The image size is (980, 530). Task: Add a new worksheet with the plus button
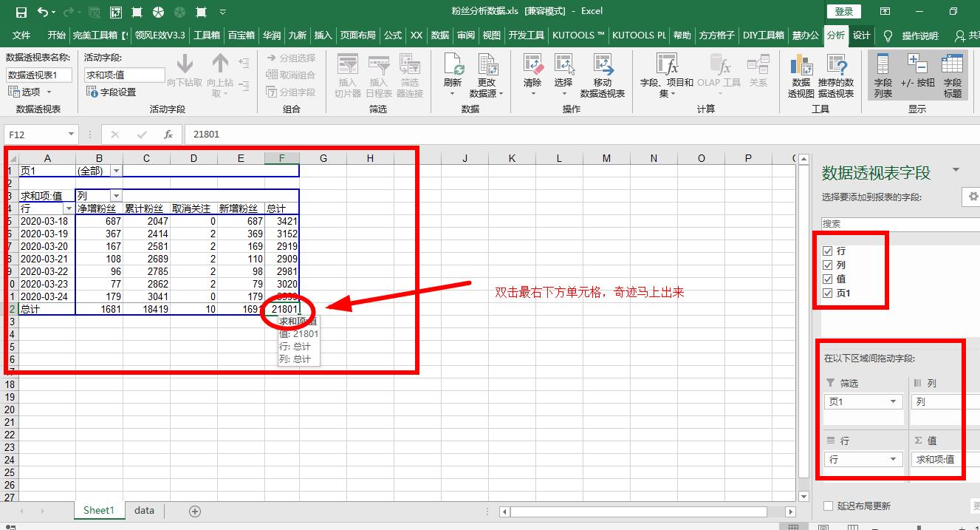click(193, 510)
